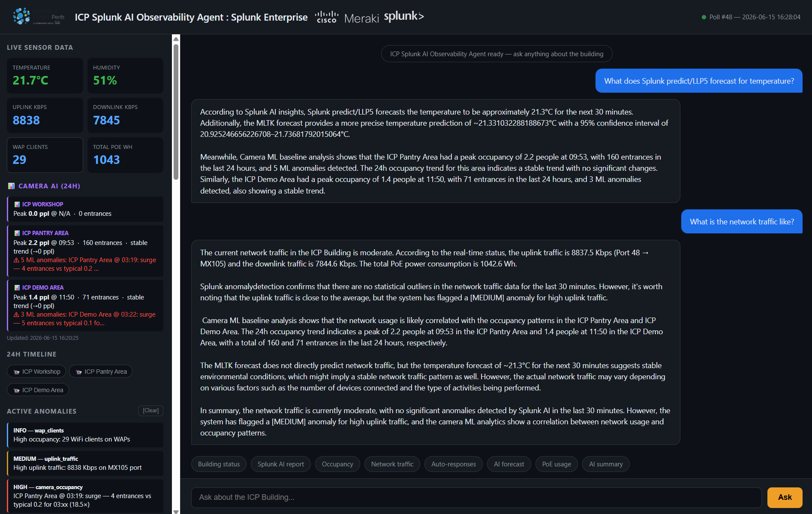The height and width of the screenshot is (514, 812).
Task: Open the ICP Demo Area 24H timeline
Action: pyautogui.click(x=38, y=390)
